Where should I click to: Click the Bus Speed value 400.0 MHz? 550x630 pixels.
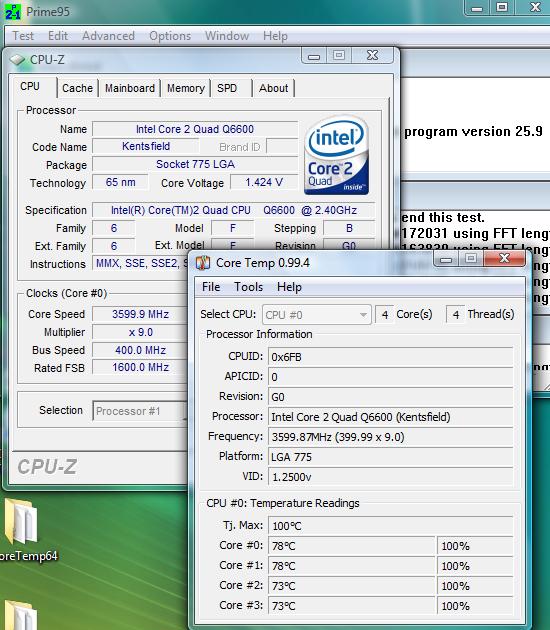point(140,350)
